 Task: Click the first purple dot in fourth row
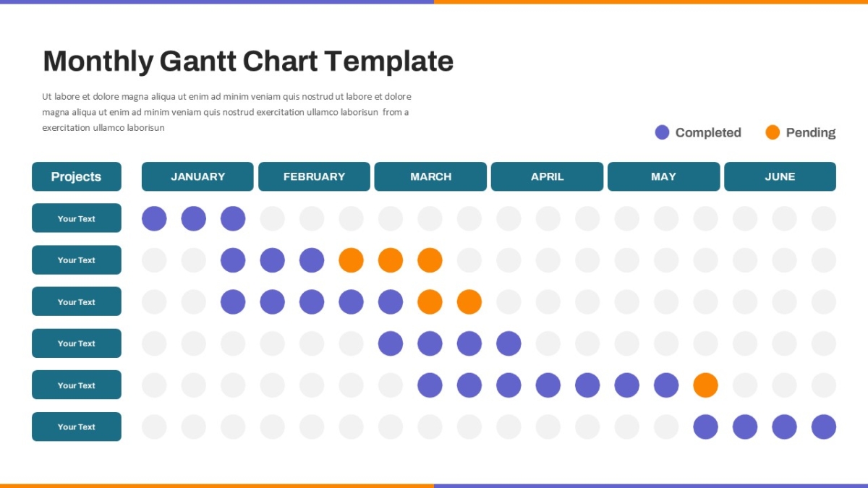click(391, 343)
